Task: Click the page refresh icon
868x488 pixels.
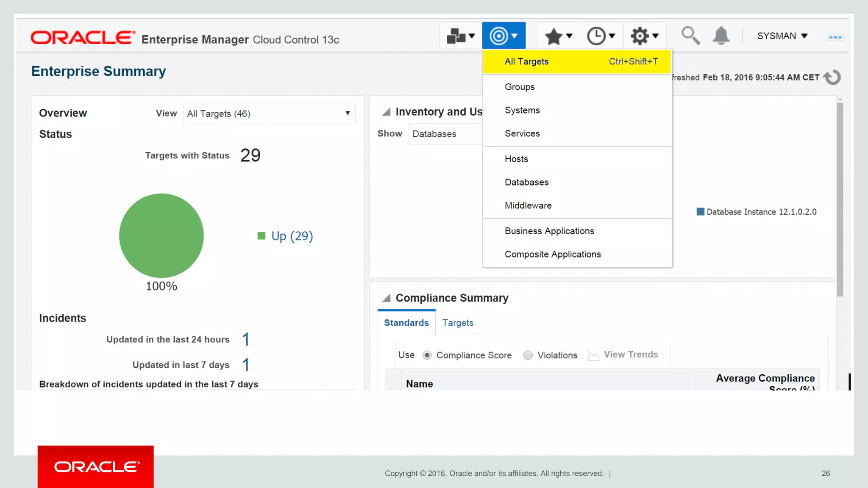Action: pyautogui.click(x=832, y=77)
